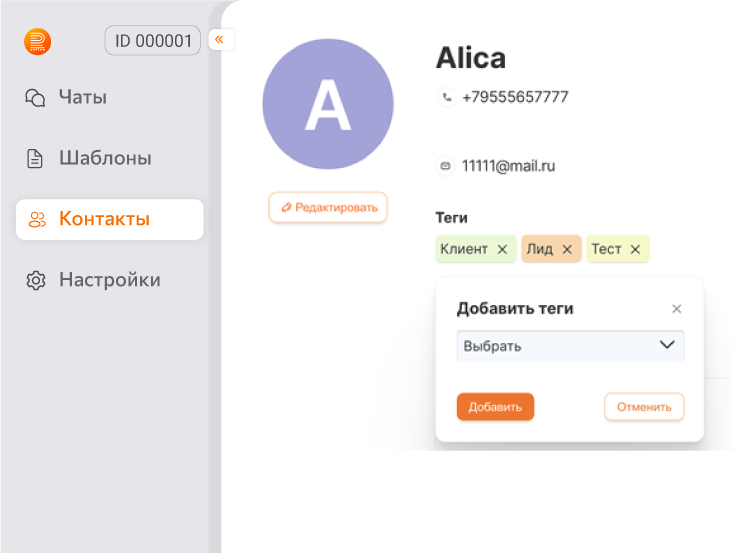Click the Теги heading
The image size is (735, 553).
tap(451, 218)
